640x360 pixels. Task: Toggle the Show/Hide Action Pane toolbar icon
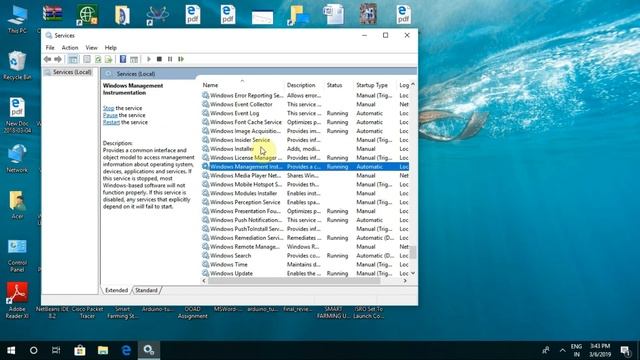(x=134, y=59)
